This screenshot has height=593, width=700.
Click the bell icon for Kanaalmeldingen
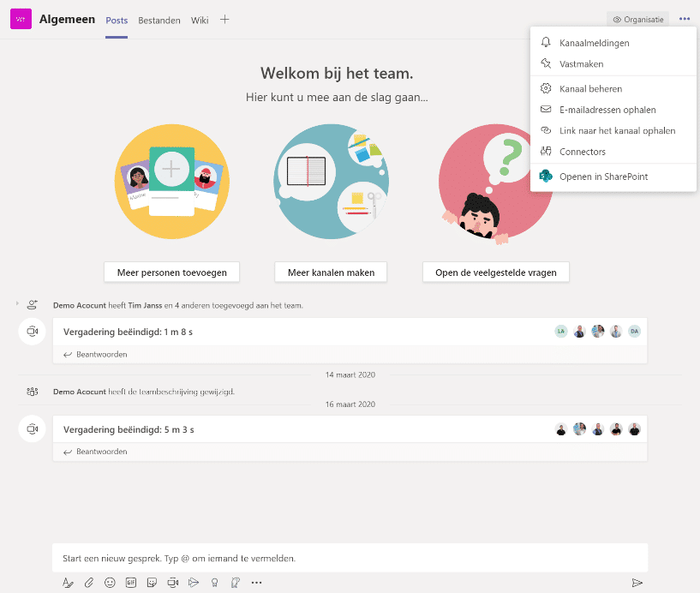[546, 42]
